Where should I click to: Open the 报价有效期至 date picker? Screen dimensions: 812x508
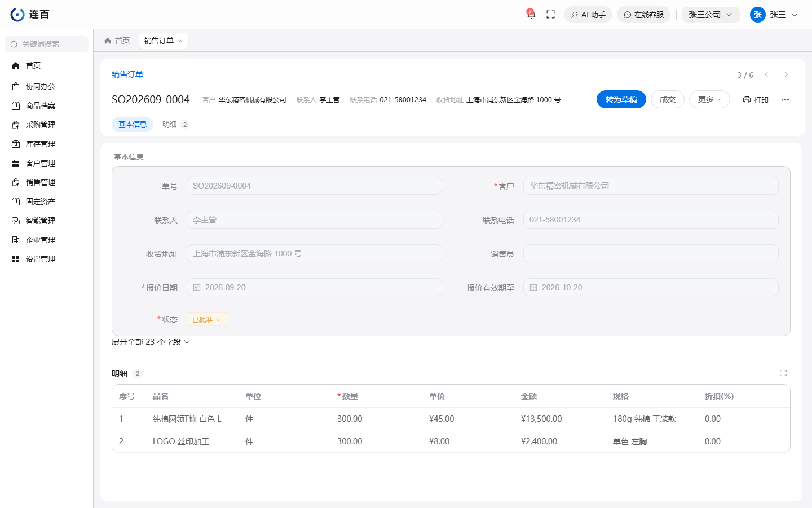tap(651, 287)
